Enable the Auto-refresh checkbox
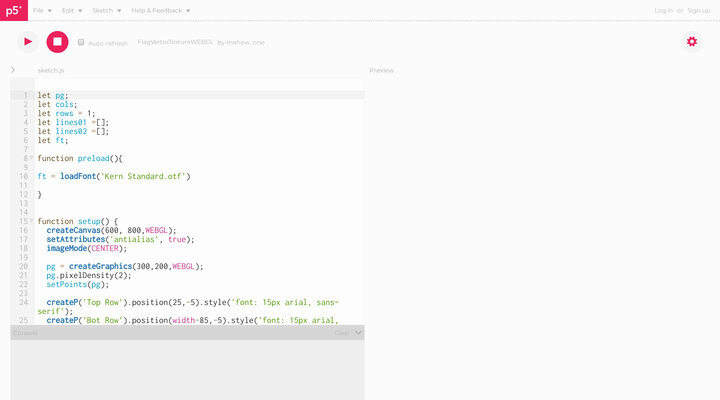This screenshot has height=400, width=720. coord(81,42)
